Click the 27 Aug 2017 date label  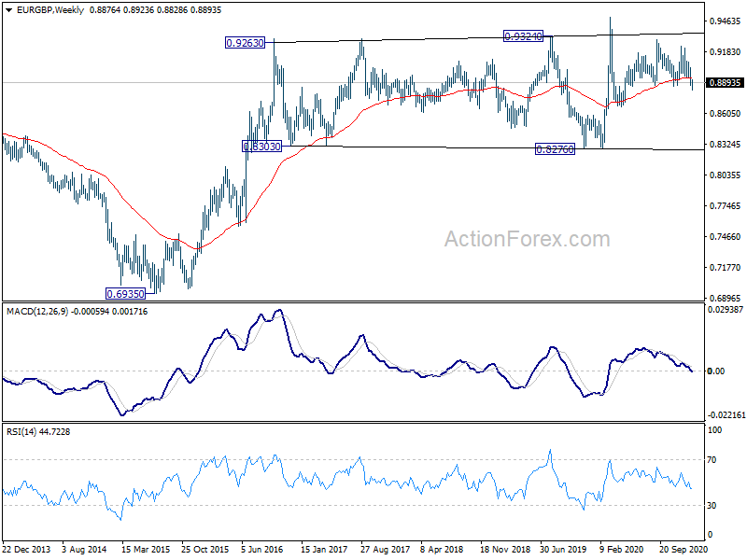click(385, 550)
